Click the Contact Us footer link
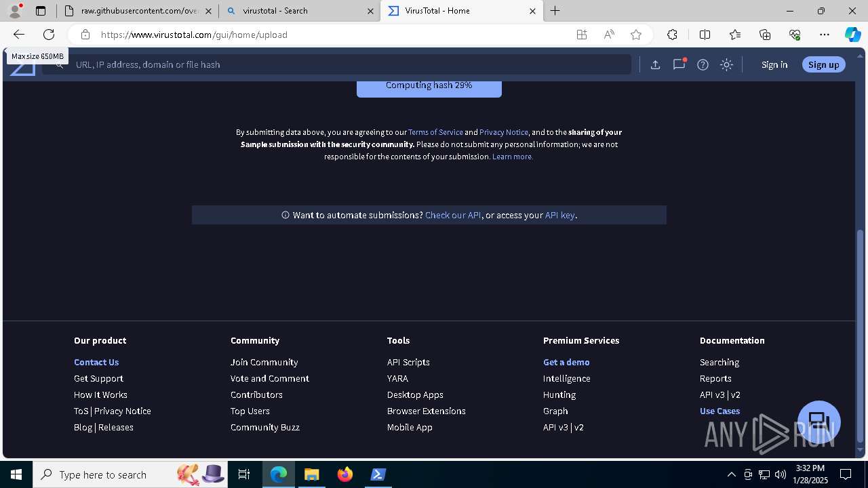The image size is (868, 488). tap(96, 362)
